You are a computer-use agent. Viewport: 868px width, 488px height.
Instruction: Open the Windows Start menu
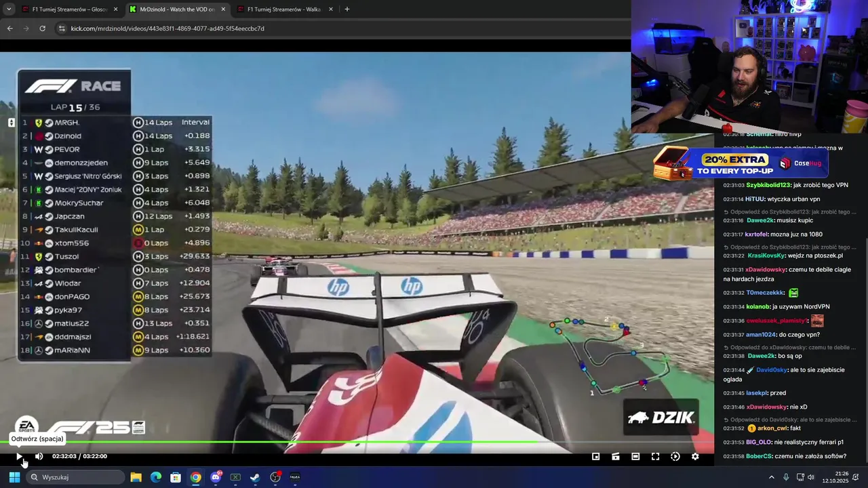(x=14, y=477)
